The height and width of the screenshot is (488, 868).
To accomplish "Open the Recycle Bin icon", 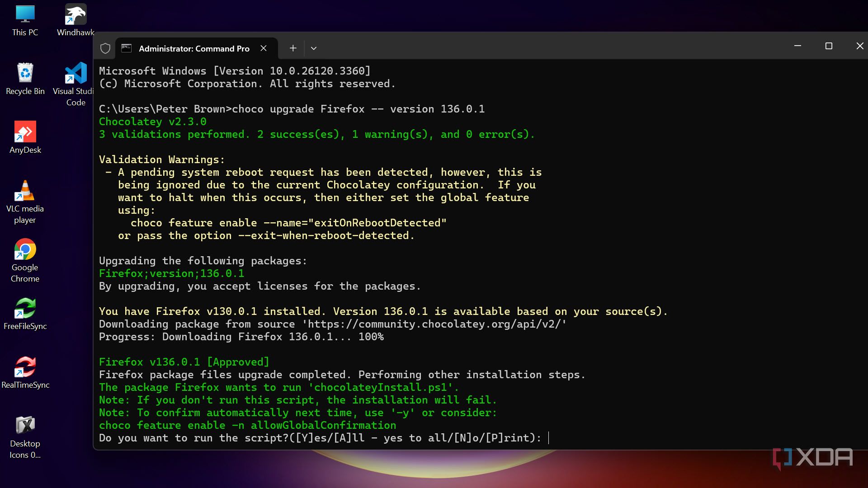I will pos(25,74).
